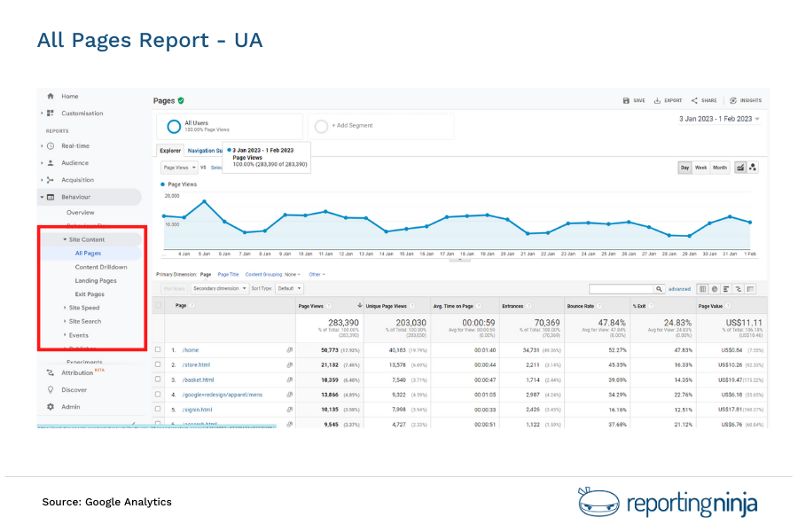Open the Secondary dimension dropdown

coord(219,289)
